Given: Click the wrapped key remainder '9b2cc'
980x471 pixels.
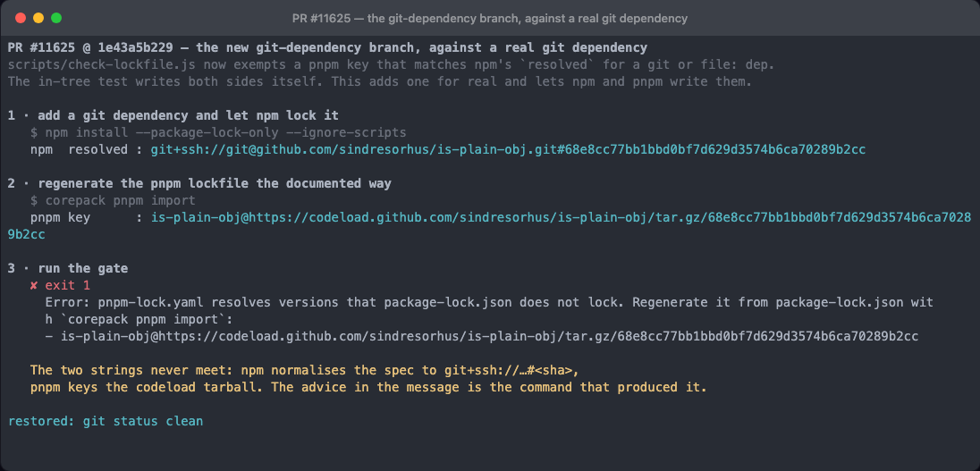Looking at the screenshot, I should (x=26, y=234).
